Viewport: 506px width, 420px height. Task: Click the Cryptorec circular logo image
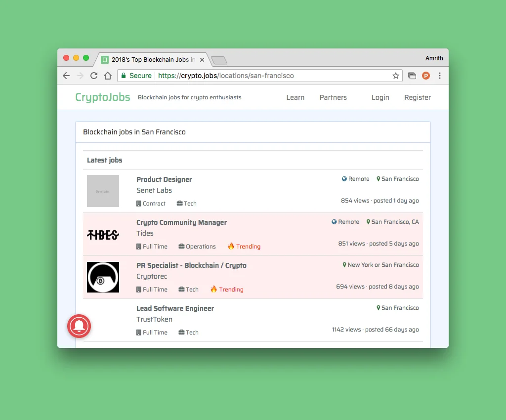(x=103, y=277)
